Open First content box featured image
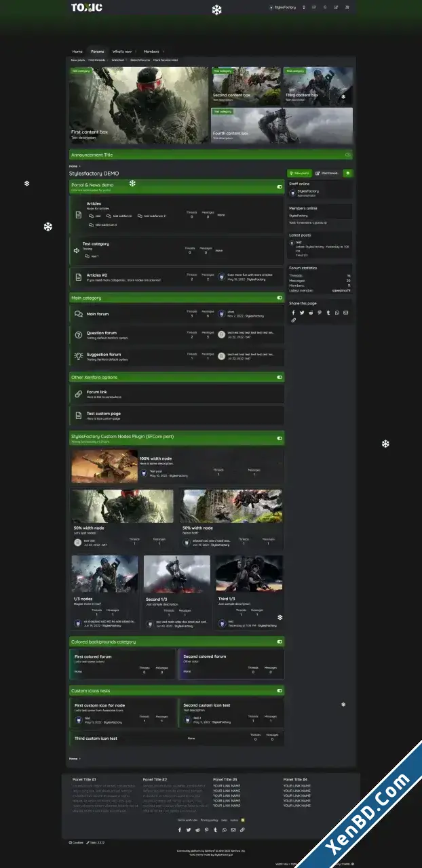 pyautogui.click(x=139, y=105)
